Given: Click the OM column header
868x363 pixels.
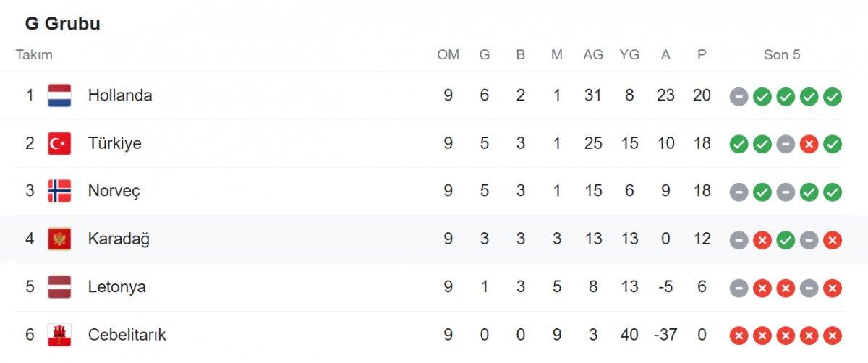Looking at the screenshot, I should tap(448, 55).
